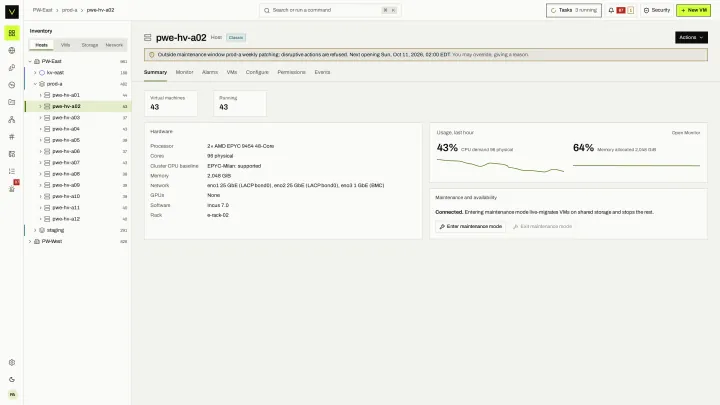Click prod-a in the breadcrumb
Viewport: 720px width, 405px height.
click(x=69, y=10)
